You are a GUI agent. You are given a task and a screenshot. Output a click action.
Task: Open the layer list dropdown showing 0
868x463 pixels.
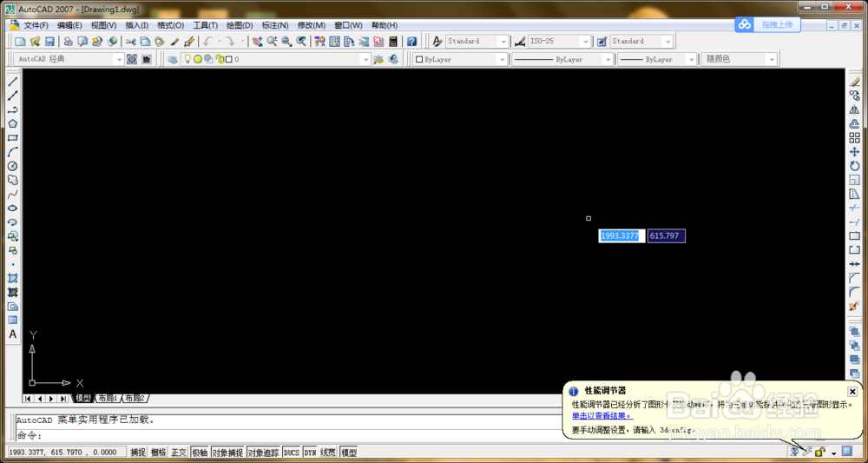[365, 59]
